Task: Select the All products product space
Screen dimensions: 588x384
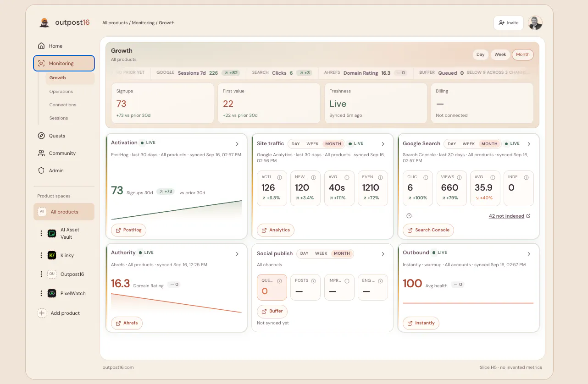Action: pyautogui.click(x=64, y=212)
